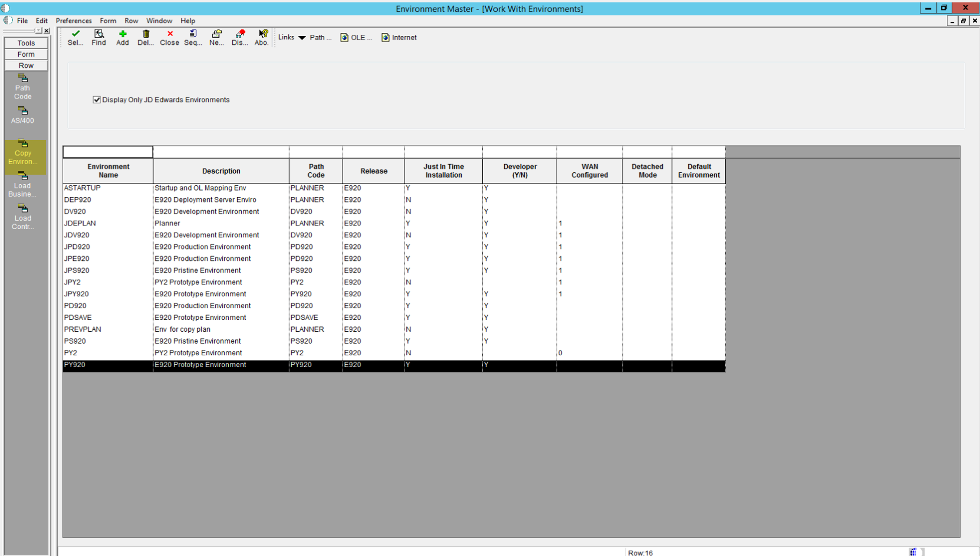This screenshot has width=980, height=556.
Task: Click the Select (Sel...) toolbar icon
Action: click(75, 37)
